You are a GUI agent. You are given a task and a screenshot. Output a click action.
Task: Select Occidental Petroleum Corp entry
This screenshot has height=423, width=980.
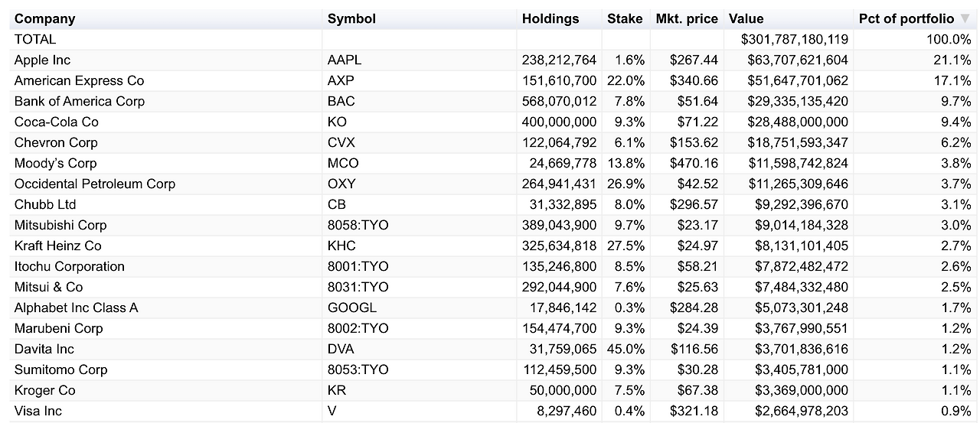pyautogui.click(x=95, y=184)
